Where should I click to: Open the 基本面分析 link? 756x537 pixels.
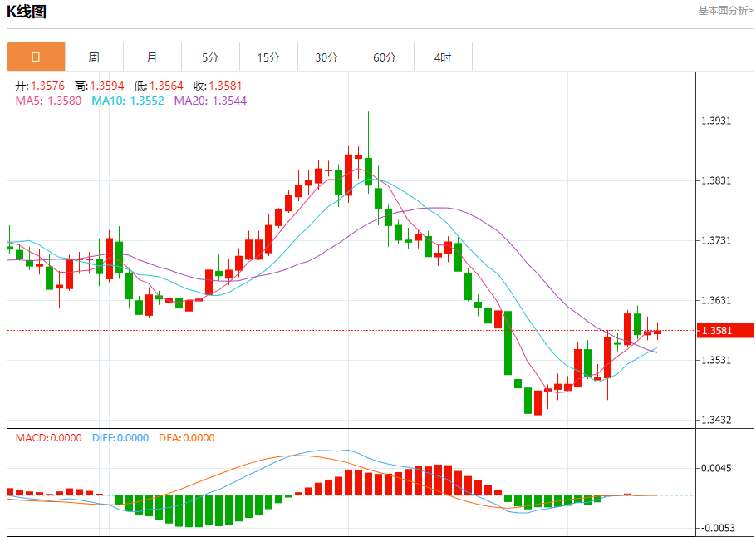point(725,11)
